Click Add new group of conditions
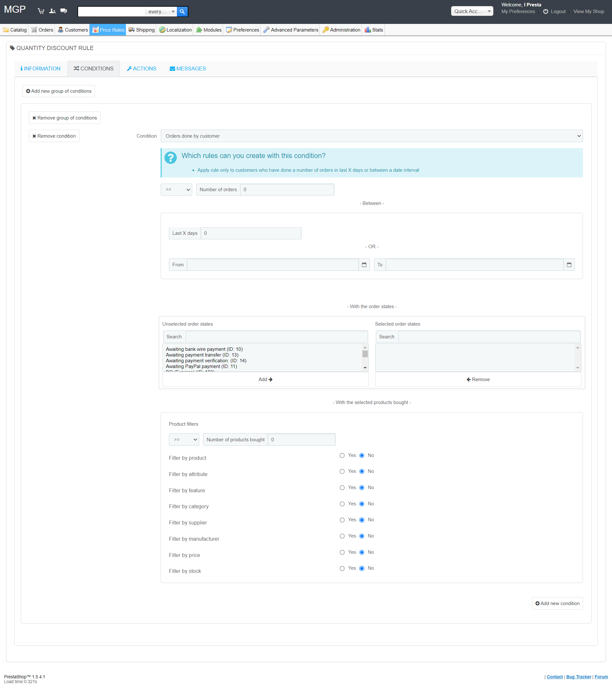 [x=59, y=91]
